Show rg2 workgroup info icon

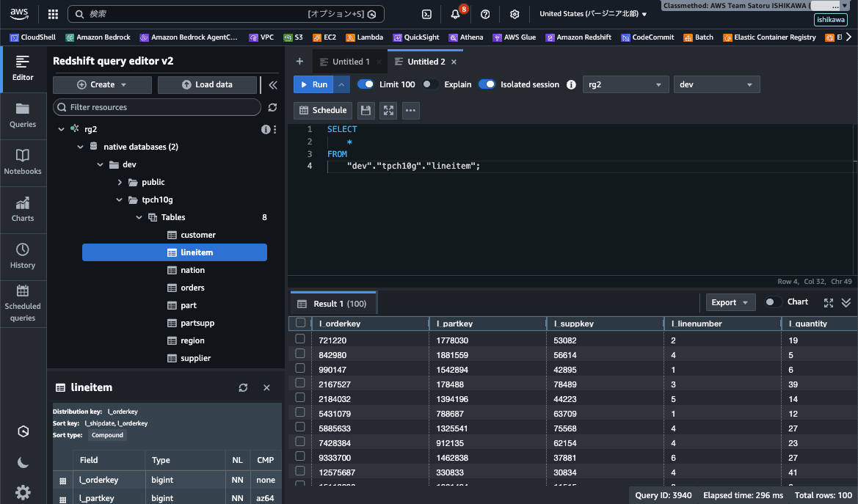click(x=266, y=129)
